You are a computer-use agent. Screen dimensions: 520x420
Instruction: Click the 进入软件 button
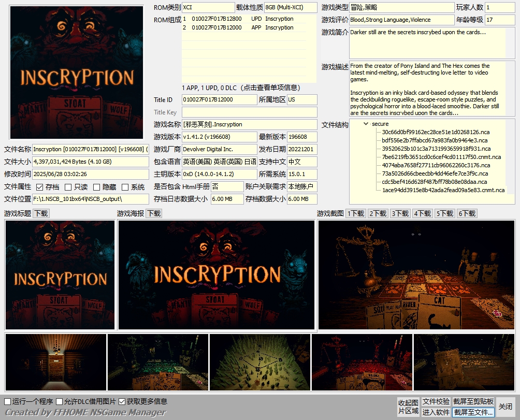436,412
